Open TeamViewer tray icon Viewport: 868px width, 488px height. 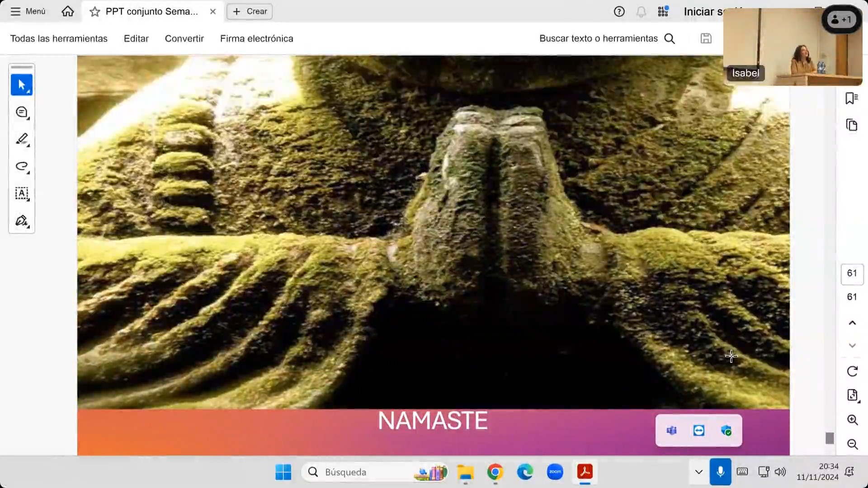[699, 431]
